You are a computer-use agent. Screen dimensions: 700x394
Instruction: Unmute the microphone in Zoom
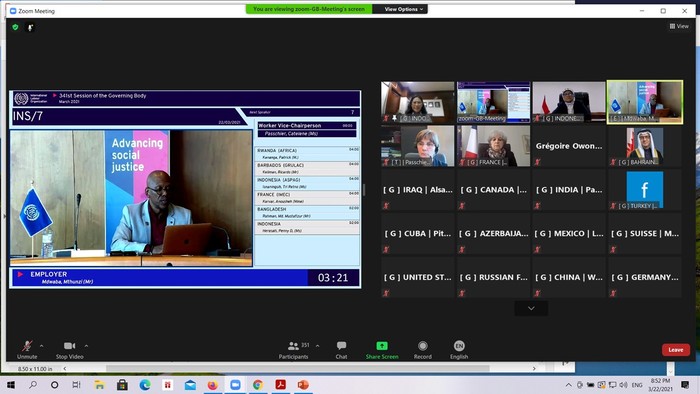pyautogui.click(x=27, y=349)
